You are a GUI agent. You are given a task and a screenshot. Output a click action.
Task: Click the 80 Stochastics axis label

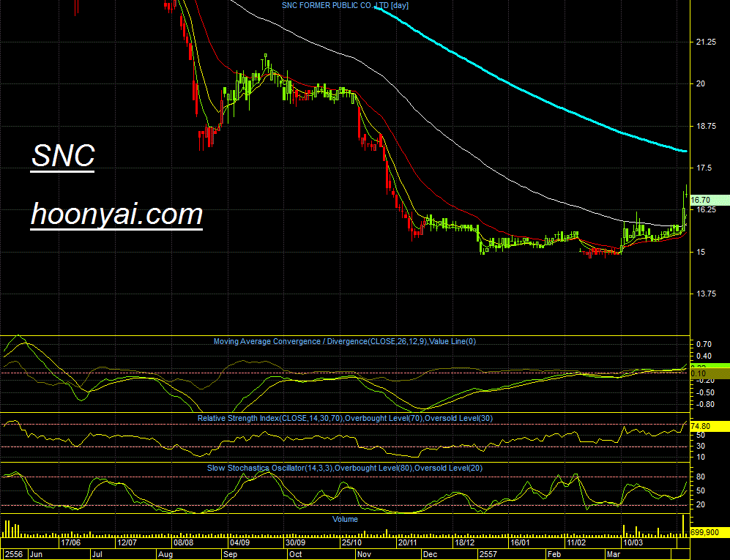pos(701,477)
